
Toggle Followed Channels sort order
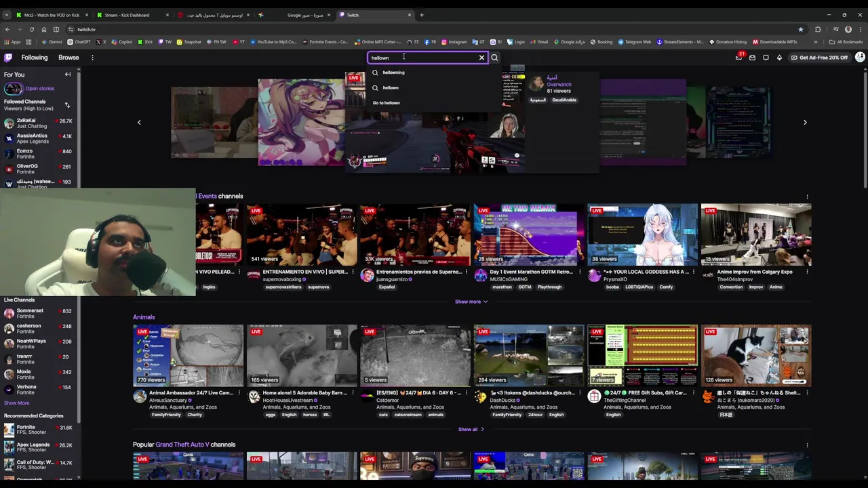click(67, 105)
